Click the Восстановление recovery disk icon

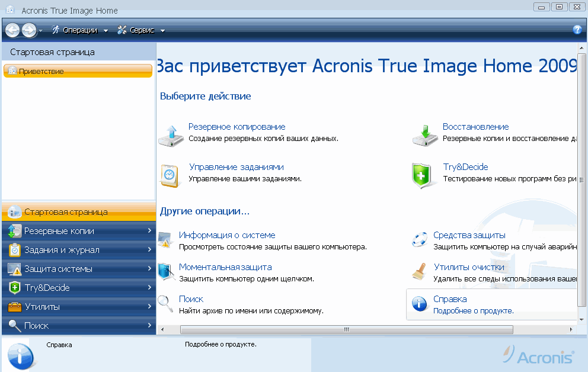[x=425, y=136]
